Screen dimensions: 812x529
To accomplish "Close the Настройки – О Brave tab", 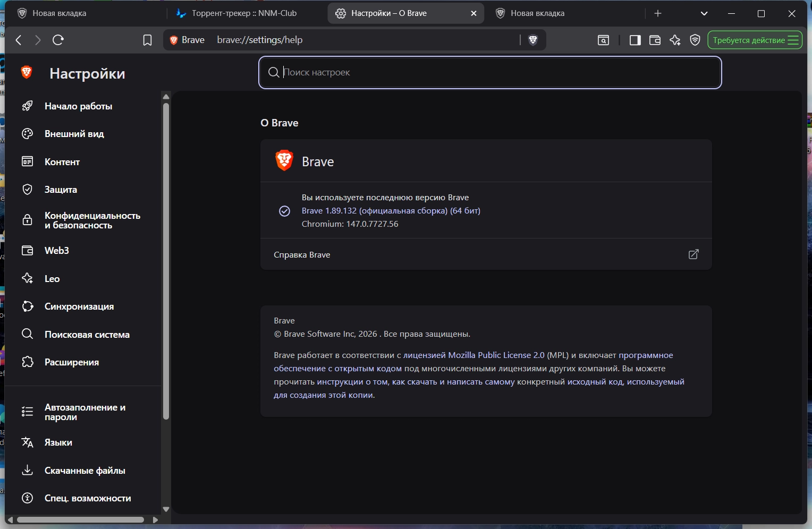I will (473, 13).
